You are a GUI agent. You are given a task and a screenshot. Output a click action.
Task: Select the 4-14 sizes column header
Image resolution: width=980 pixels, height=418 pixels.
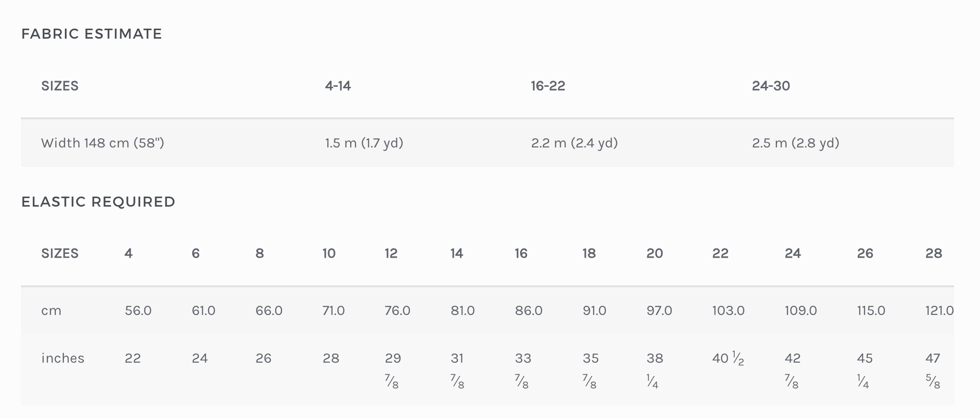coord(338,86)
